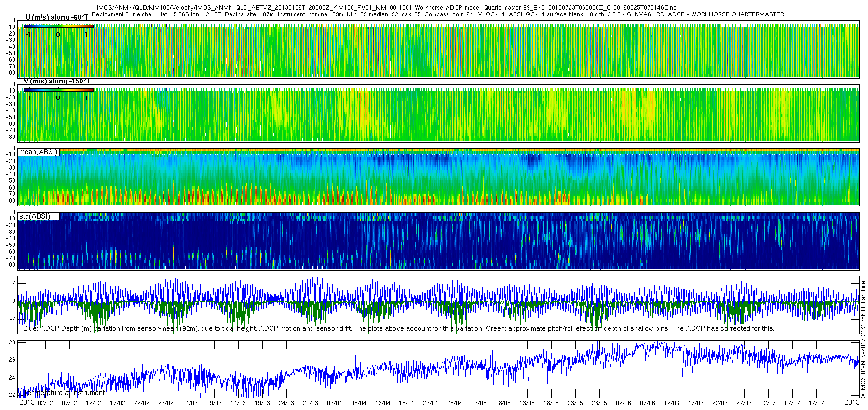Click the '29/03' date tick label
The height and width of the screenshot is (410, 868).
click(x=311, y=403)
